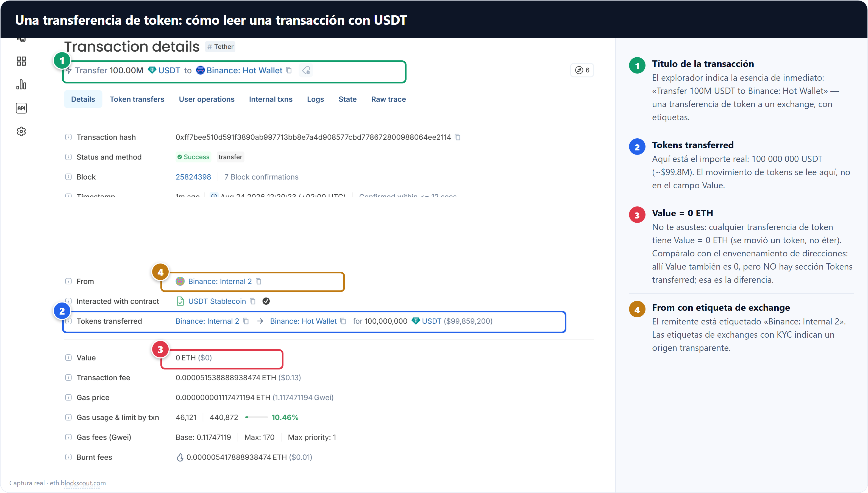Copy Binance: Hot Wallet in Tokens transferred row

343,321
